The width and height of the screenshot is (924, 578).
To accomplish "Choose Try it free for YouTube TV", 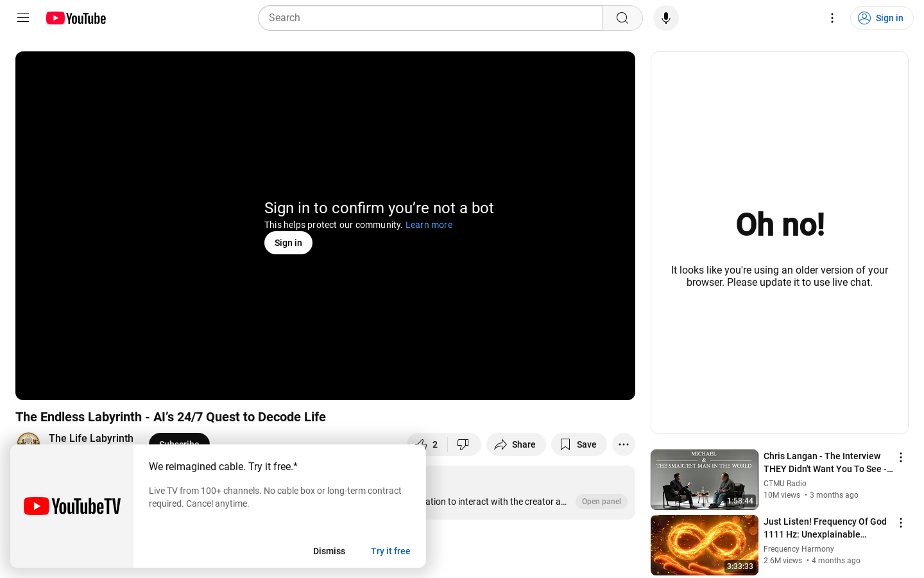I will [x=391, y=551].
